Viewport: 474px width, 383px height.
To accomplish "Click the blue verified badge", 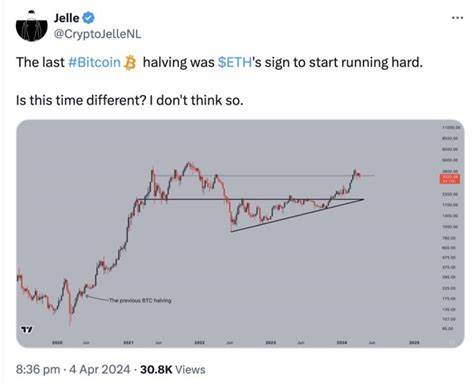I will (88, 18).
